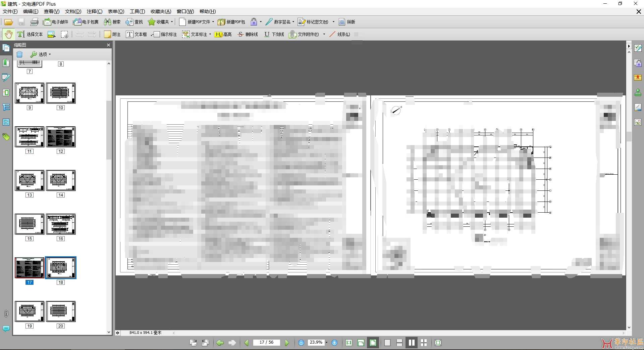The height and width of the screenshot is (350, 644).
Task: Select page 13 thumbnail
Action: (30, 181)
